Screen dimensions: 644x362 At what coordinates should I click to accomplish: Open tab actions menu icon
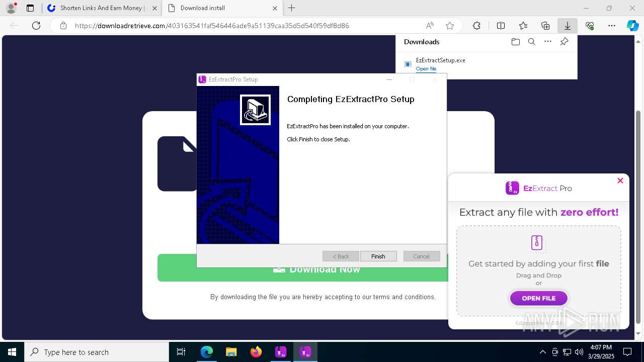tap(30, 8)
